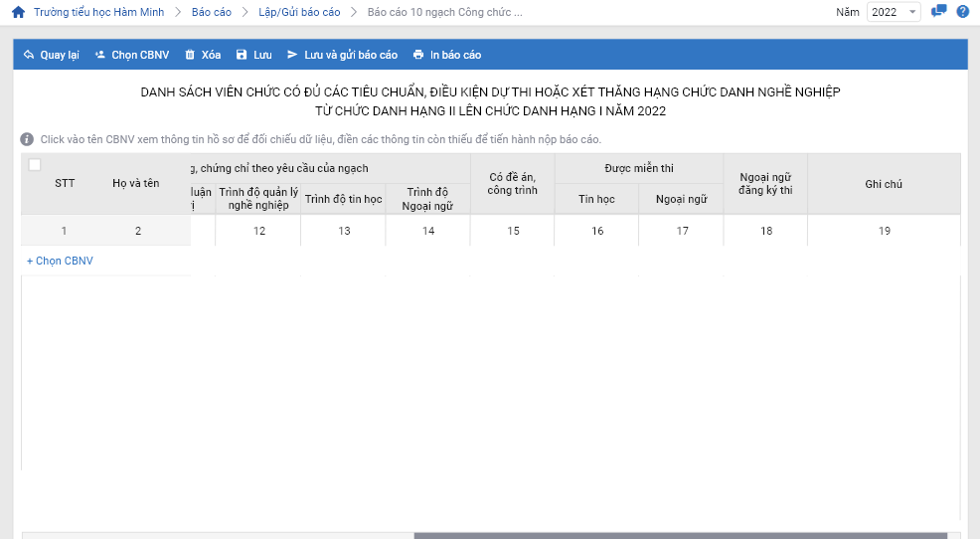Click the Xóa trash icon
Image resolution: width=980 pixels, height=539 pixels.
190,55
